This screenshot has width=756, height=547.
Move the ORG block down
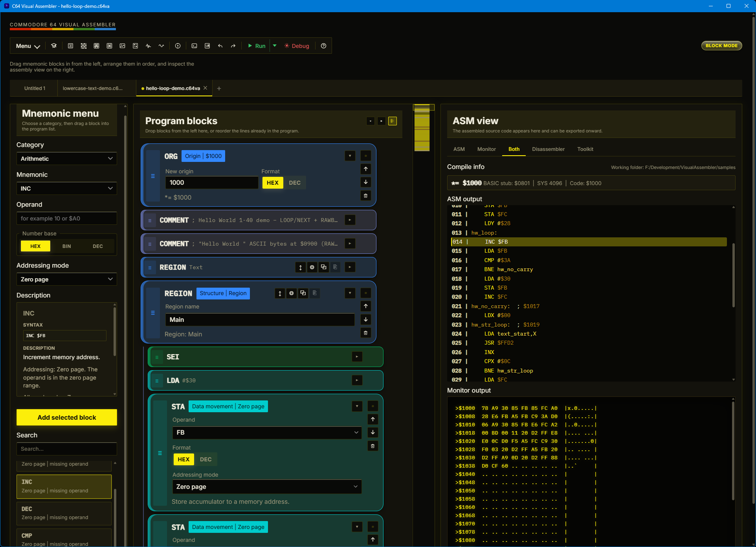coord(365,182)
